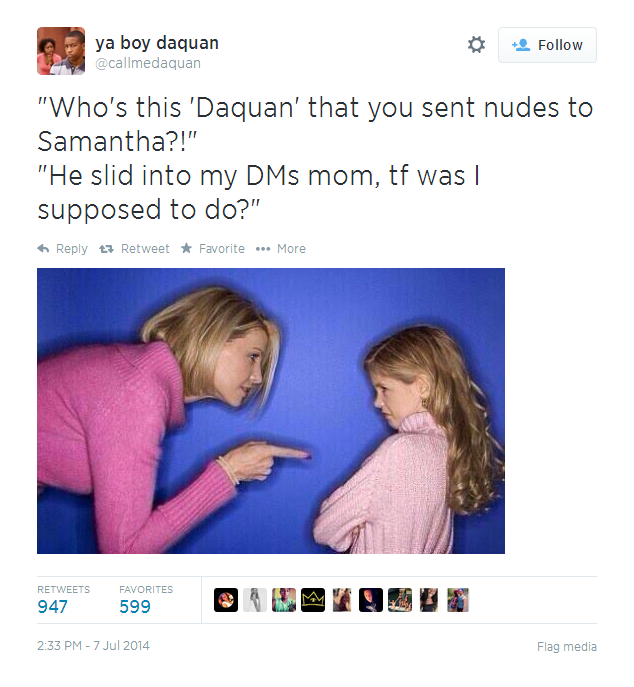634x687 pixels.
Task: Click the second grayscale figure avatar
Action: 255,600
